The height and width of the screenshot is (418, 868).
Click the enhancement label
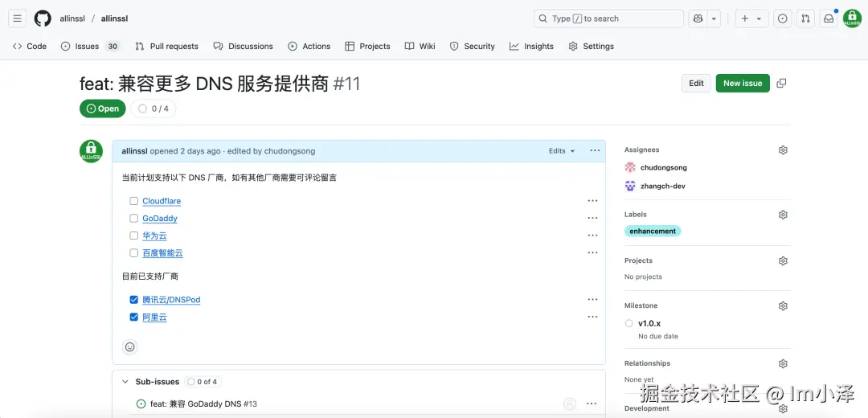[x=653, y=231]
